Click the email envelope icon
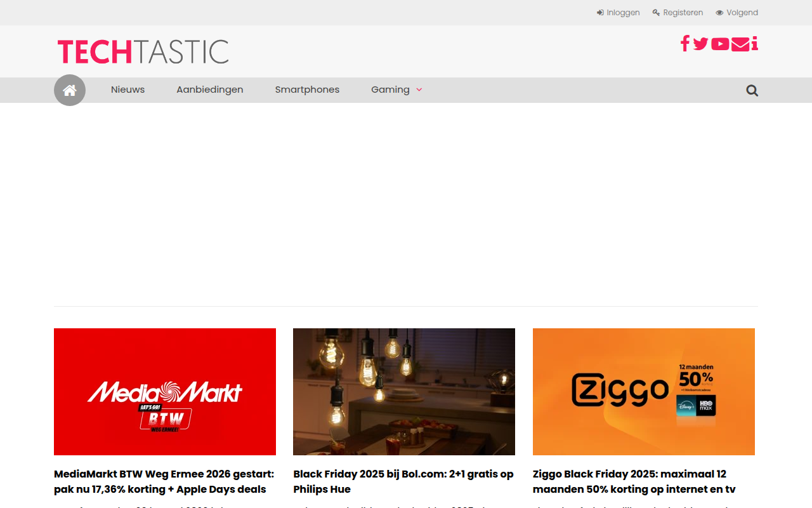 (x=740, y=44)
